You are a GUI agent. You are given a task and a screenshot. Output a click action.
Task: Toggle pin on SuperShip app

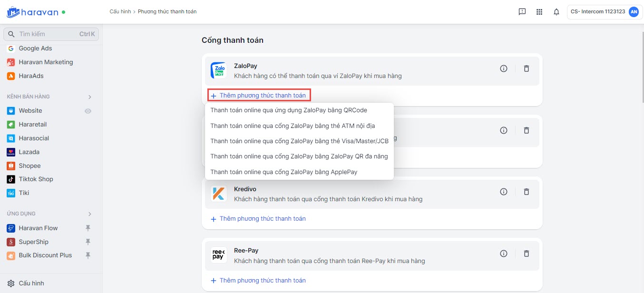88,242
